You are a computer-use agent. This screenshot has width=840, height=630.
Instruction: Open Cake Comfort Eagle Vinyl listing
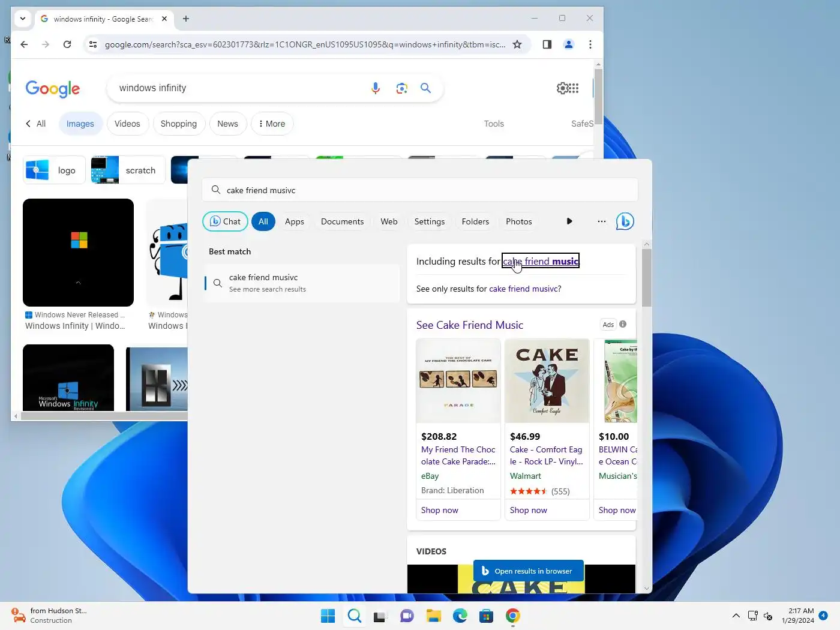pyautogui.click(x=547, y=455)
